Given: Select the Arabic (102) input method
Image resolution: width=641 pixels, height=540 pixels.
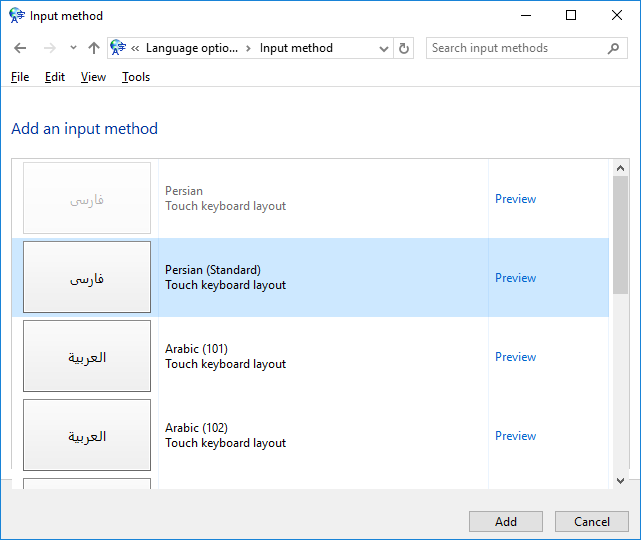Looking at the screenshot, I should (225, 436).
